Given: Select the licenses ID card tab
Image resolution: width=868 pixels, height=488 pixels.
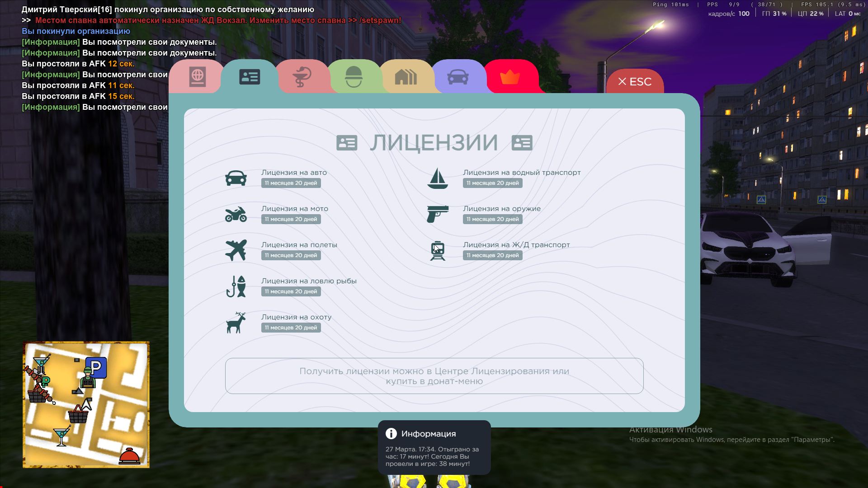Looking at the screenshot, I should (x=249, y=77).
